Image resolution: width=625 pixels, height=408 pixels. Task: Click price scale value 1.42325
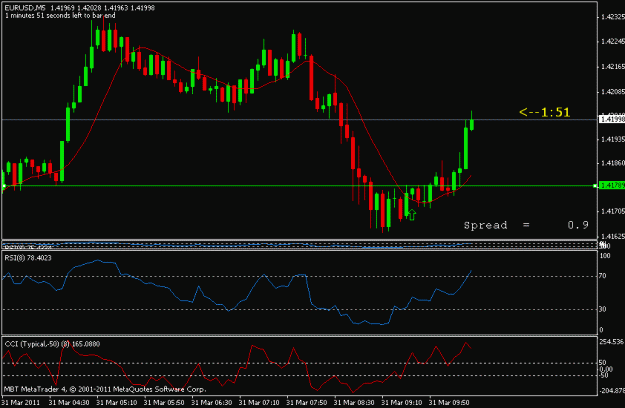point(613,17)
